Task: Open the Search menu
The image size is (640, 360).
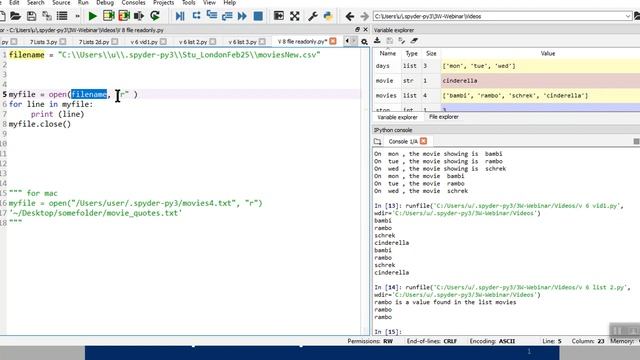Action: click(36, 2)
